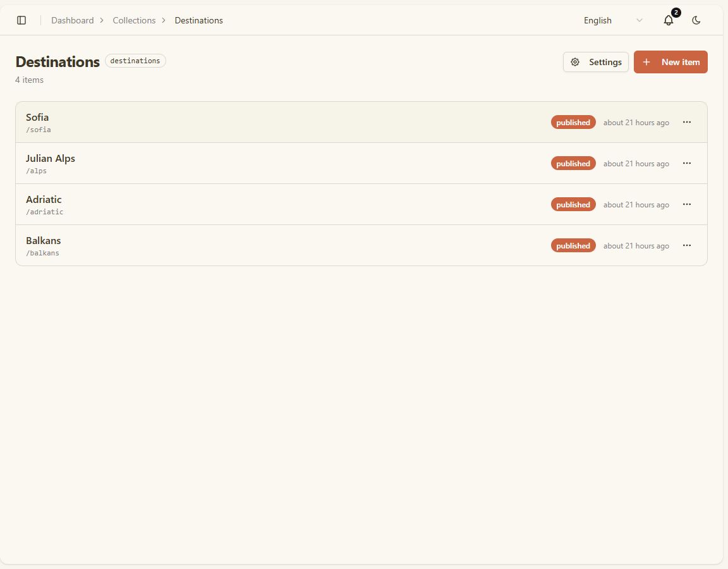The height and width of the screenshot is (569, 728).
Task: Click the destinations slug tag beside the heading
Action: pos(135,61)
